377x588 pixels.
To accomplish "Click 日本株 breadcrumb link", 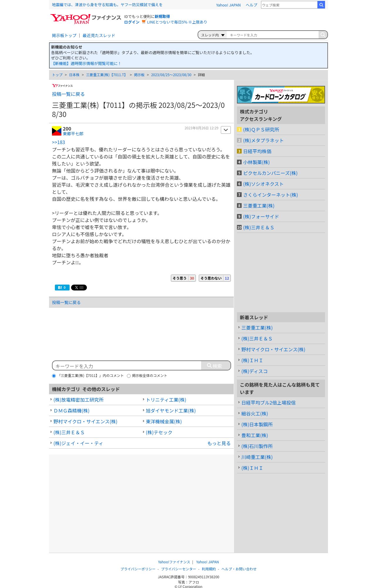I will pyautogui.click(x=74, y=75).
